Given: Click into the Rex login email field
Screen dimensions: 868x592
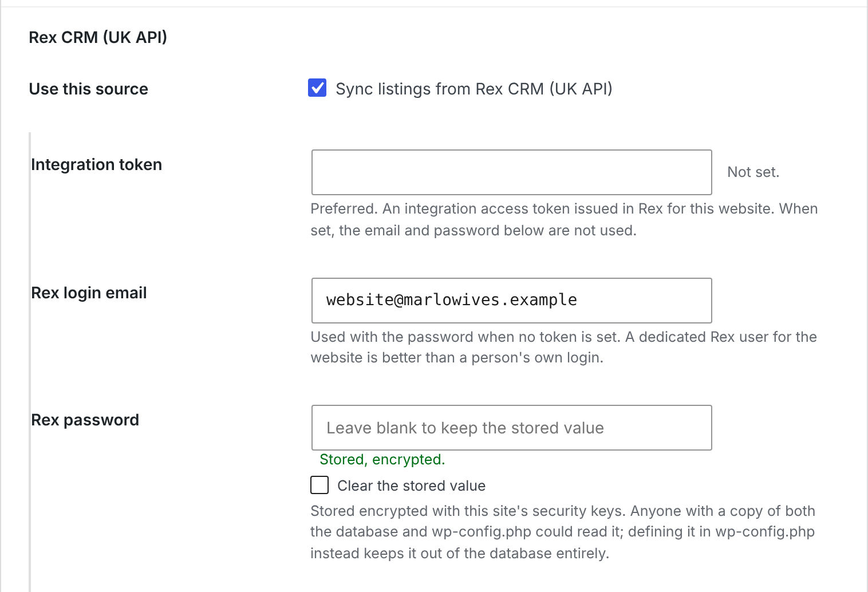Looking at the screenshot, I should pos(511,301).
